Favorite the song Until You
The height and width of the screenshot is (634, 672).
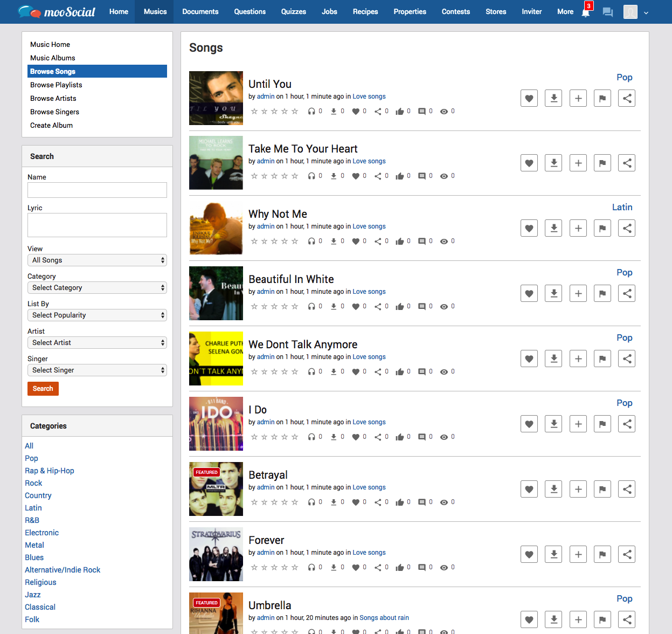(x=529, y=98)
